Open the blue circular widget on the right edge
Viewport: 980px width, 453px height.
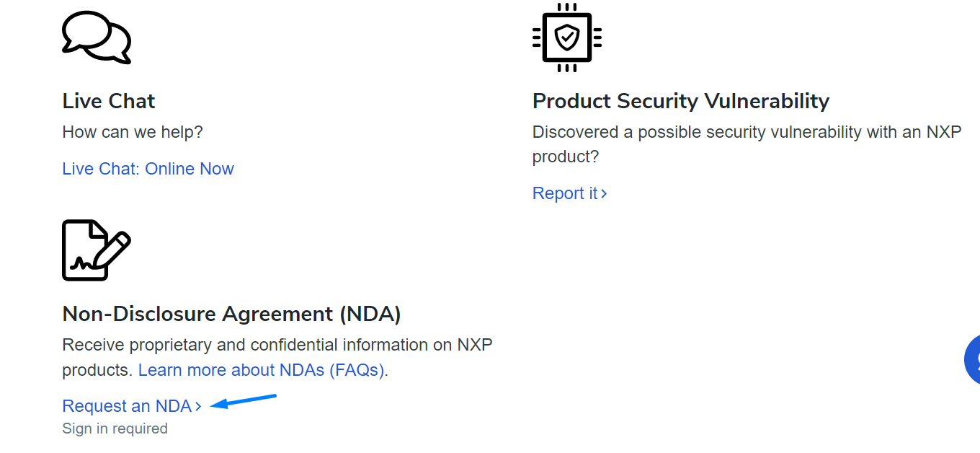[x=974, y=359]
